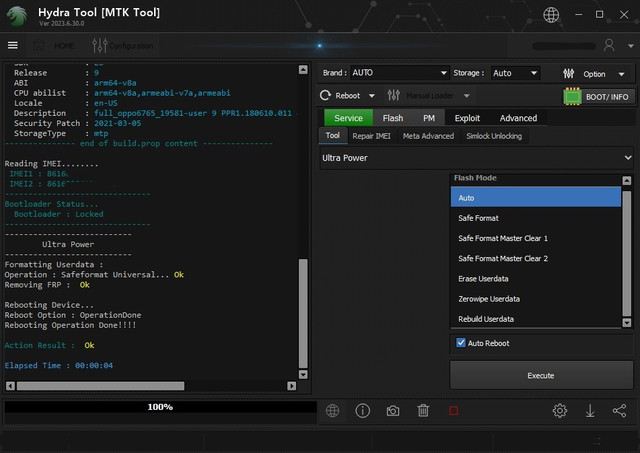The width and height of the screenshot is (640, 453).
Task: Select Zerowipe Userdata flash mode
Action: [536, 299]
